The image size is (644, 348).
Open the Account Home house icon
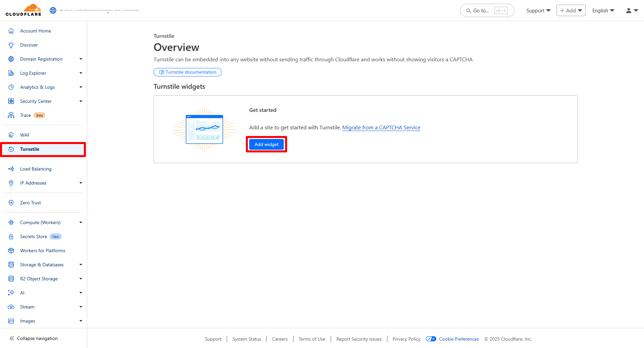(11, 31)
